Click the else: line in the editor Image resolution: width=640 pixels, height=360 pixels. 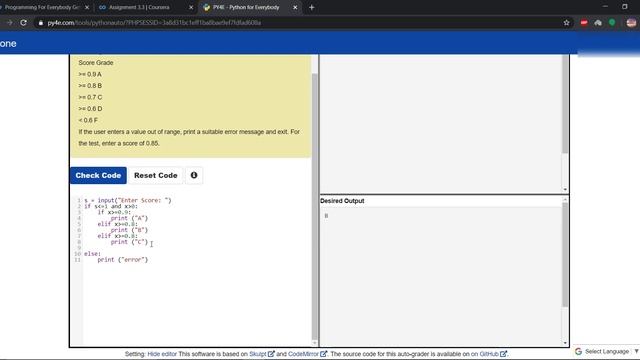pos(92,254)
